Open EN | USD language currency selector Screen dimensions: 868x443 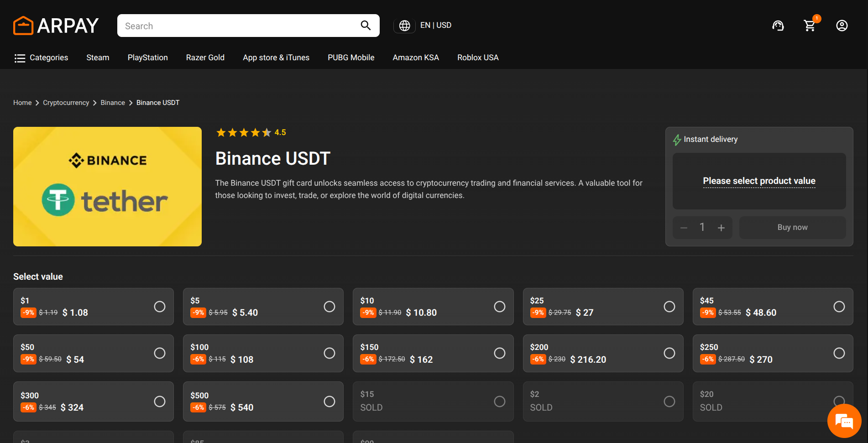(436, 26)
